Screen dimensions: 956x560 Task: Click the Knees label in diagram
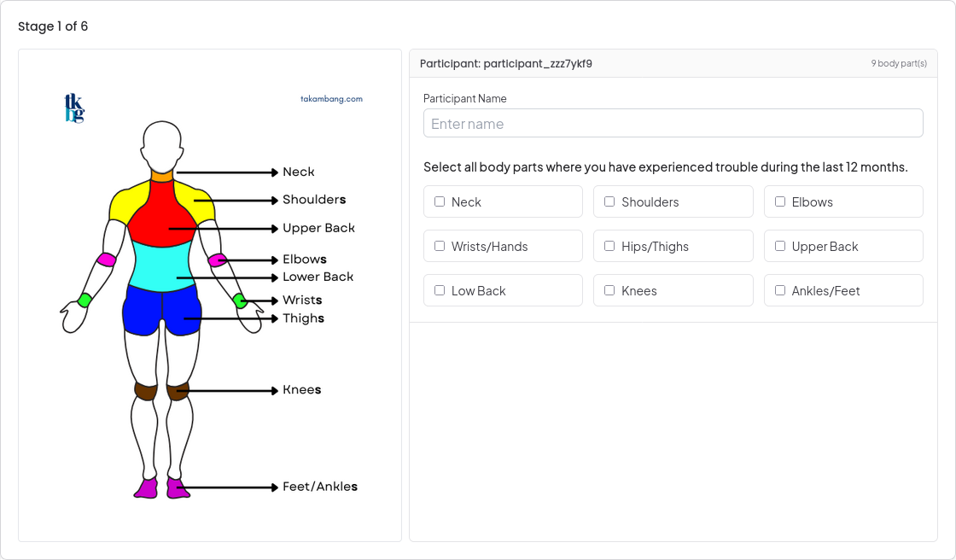click(302, 390)
